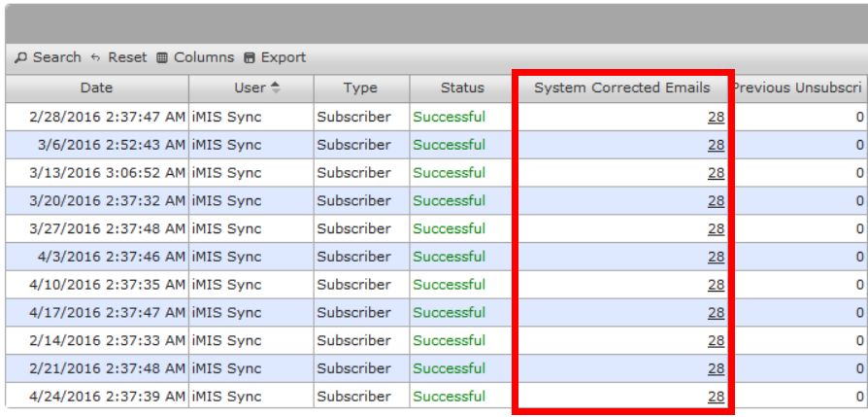The image size is (868, 417).
Task: Sort by the Type column header
Action: coord(361,87)
